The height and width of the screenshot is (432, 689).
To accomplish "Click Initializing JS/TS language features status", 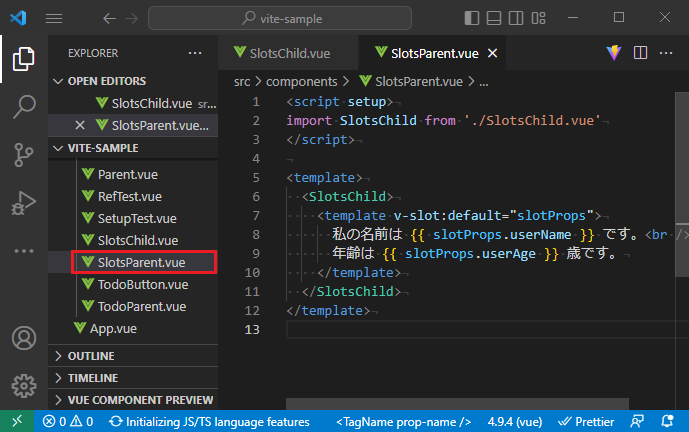I will [209, 421].
